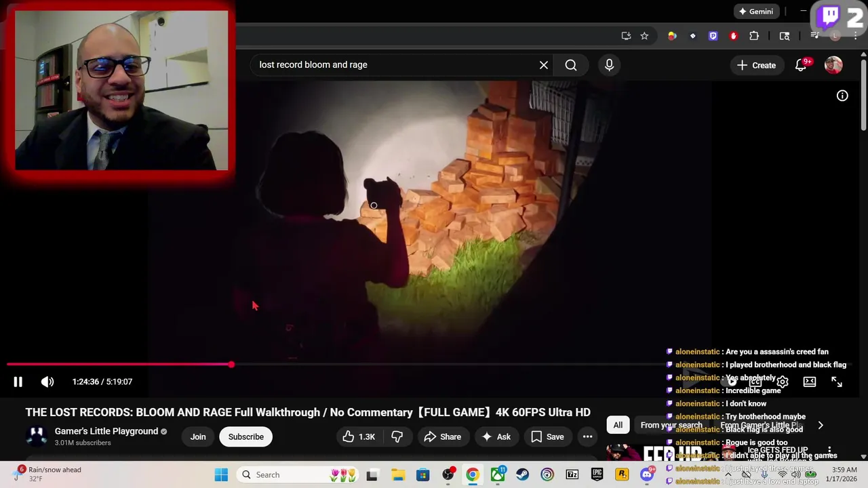Click the taskbar Search box
868x488 pixels.
tap(298, 474)
